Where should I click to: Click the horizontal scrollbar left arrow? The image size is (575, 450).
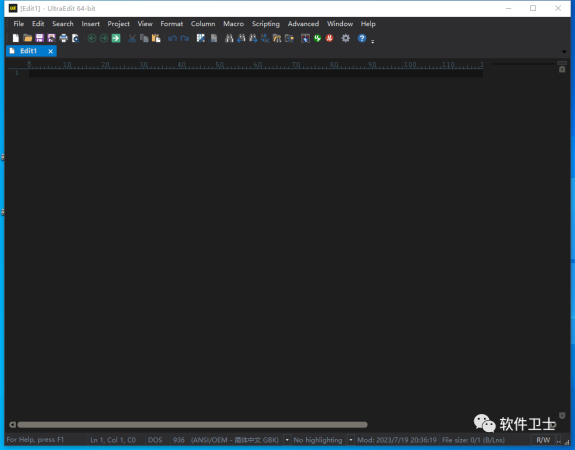[12, 425]
